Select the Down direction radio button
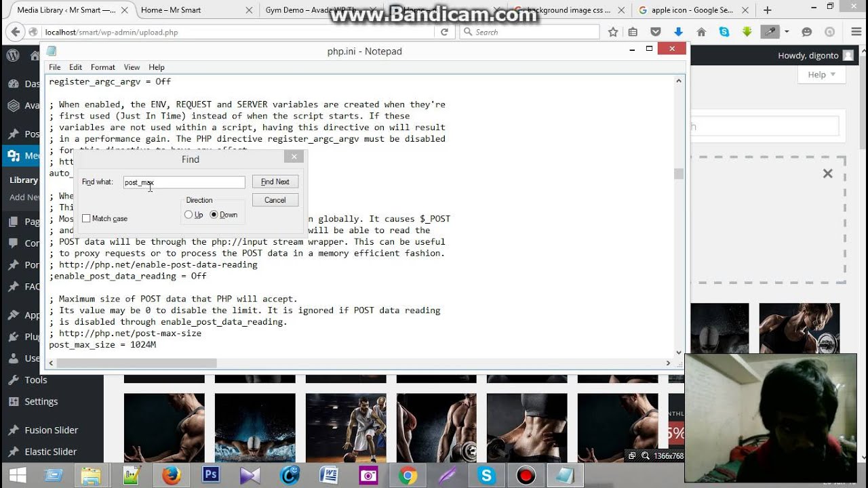This screenshot has width=868, height=488. (x=214, y=215)
